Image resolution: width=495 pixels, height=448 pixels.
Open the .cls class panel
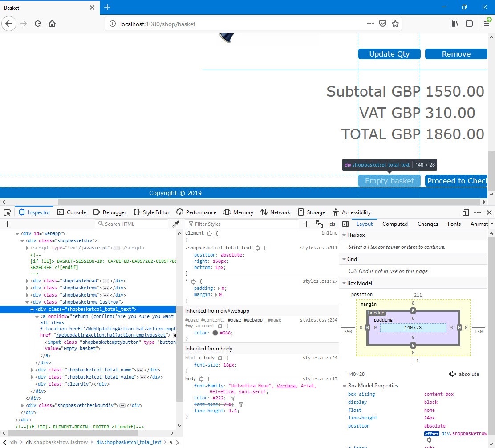[x=332, y=224]
